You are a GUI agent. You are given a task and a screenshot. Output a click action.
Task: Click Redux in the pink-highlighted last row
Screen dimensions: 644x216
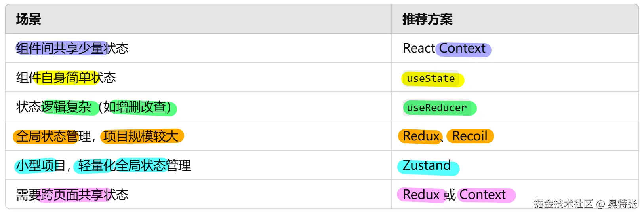421,195
